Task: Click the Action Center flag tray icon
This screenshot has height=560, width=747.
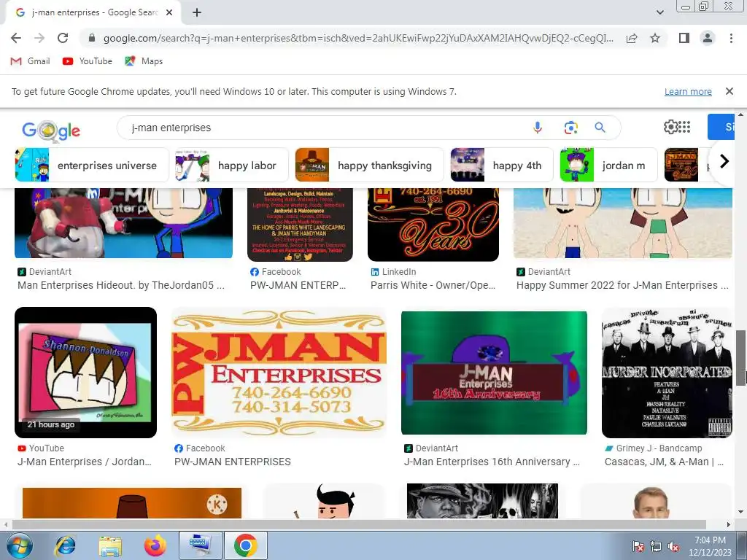Action: coord(638,547)
